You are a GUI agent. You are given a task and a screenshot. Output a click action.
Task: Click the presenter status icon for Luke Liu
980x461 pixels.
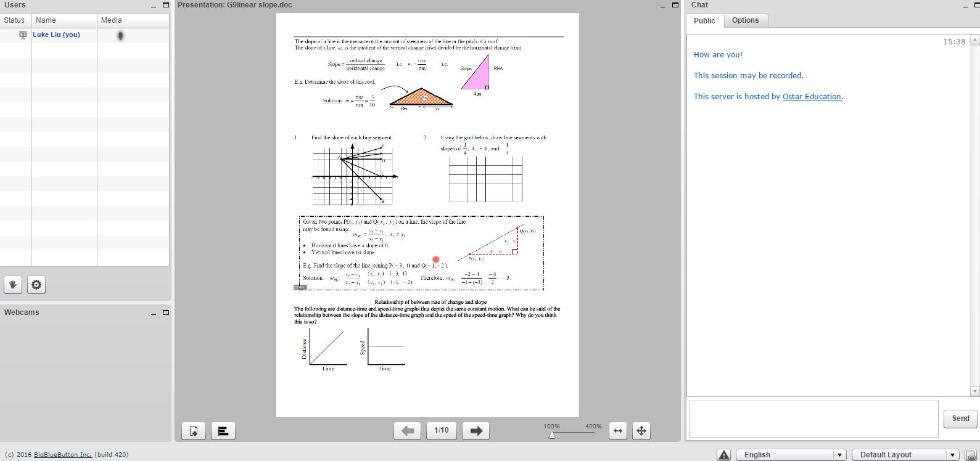tap(23, 35)
